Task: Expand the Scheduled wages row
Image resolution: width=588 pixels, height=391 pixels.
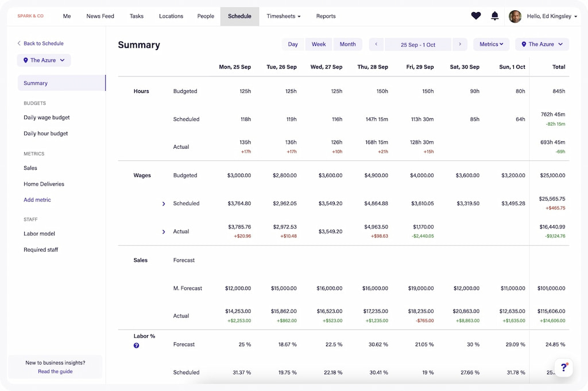Action: 164,204
